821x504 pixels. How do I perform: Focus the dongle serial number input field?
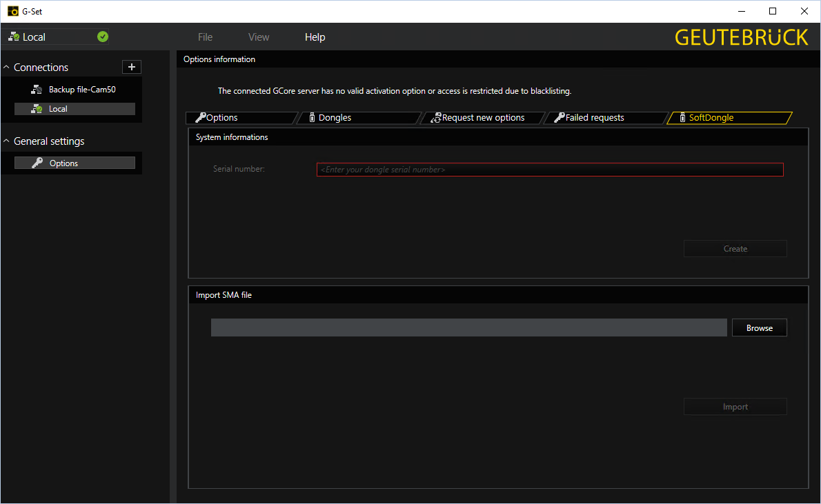click(x=549, y=170)
